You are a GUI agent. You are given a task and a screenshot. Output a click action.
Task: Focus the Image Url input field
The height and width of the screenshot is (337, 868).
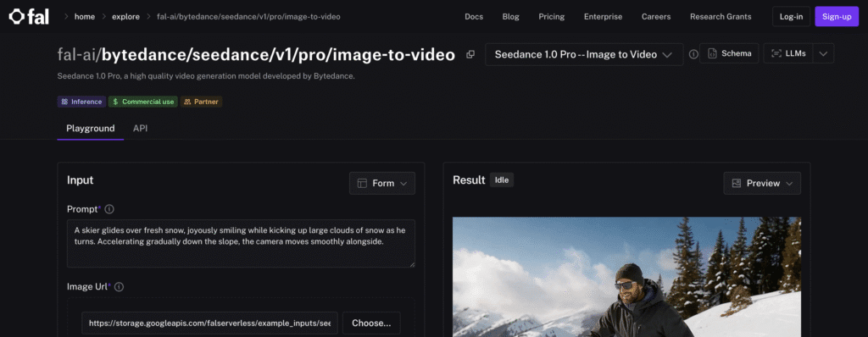click(x=210, y=323)
